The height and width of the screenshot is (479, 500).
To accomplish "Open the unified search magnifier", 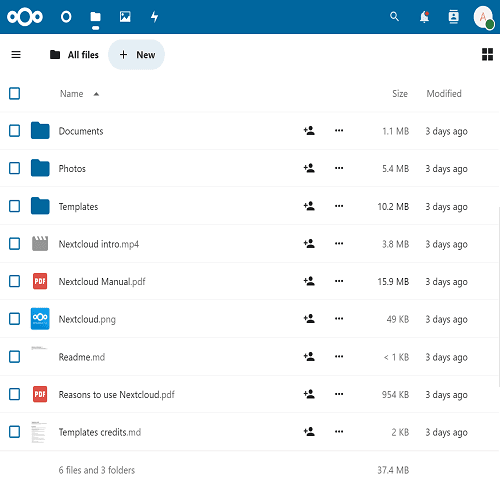I will pos(394,16).
